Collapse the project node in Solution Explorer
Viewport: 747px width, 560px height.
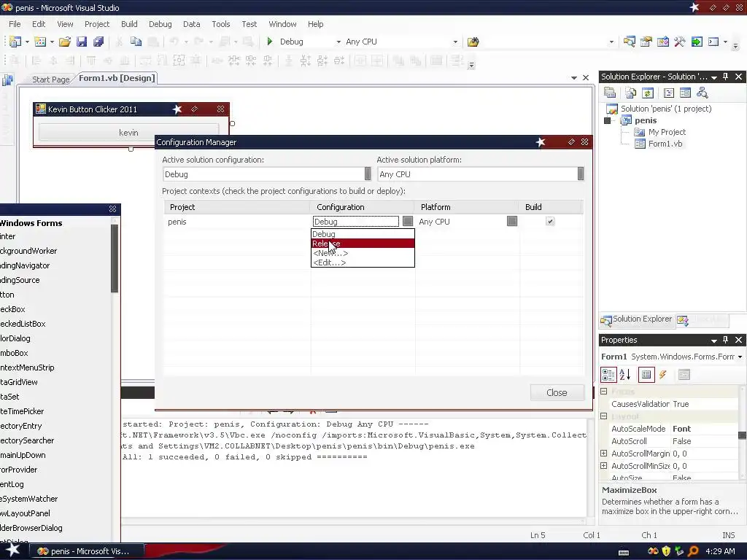point(607,120)
